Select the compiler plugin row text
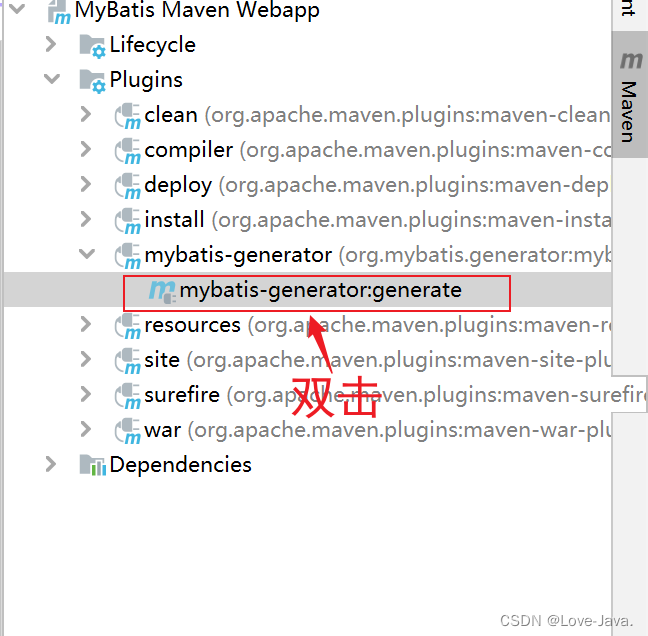 point(377,150)
